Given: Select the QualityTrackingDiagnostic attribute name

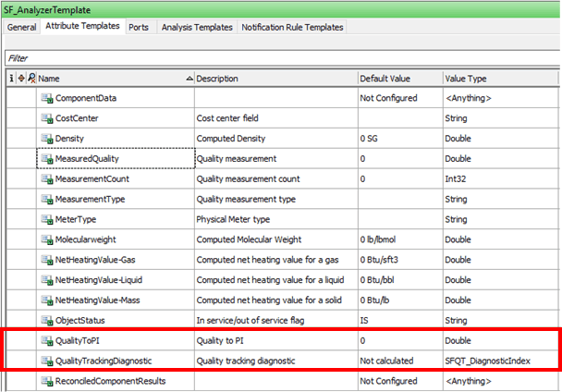Looking at the screenshot, I should [104, 361].
